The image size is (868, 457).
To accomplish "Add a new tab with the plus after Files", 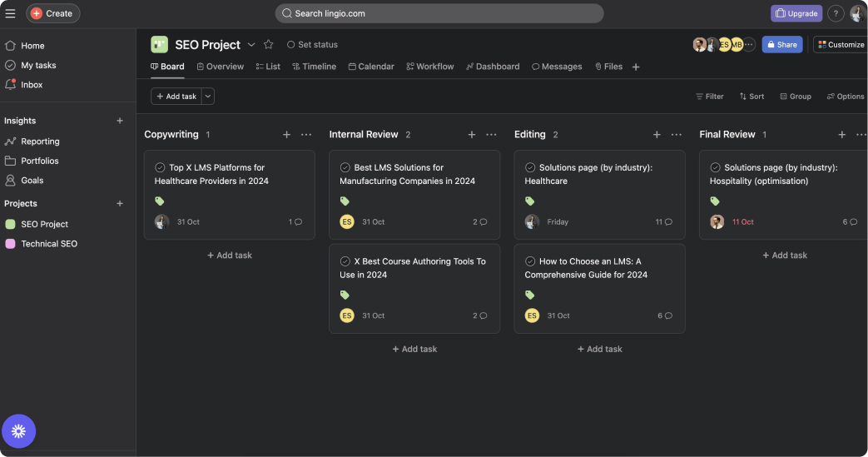I will point(636,67).
